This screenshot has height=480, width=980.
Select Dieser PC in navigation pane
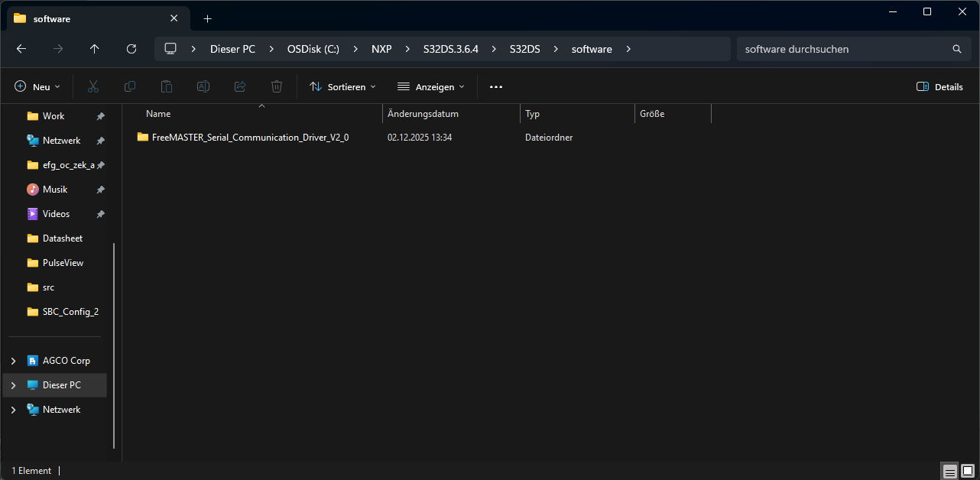tap(61, 385)
